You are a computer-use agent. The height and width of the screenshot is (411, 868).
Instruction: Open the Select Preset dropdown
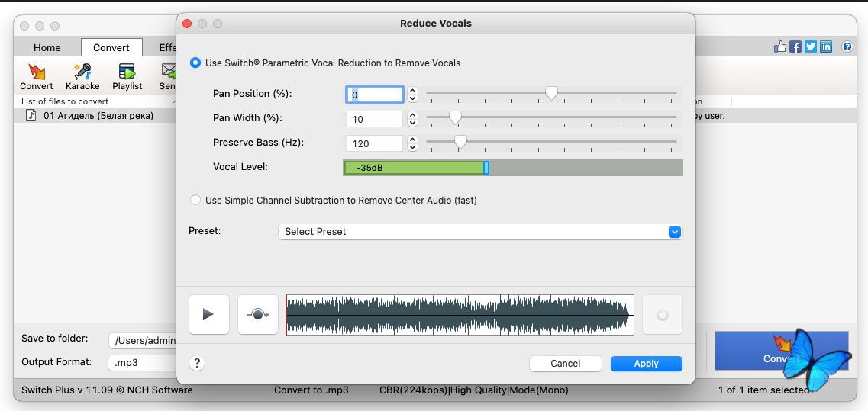[479, 232]
